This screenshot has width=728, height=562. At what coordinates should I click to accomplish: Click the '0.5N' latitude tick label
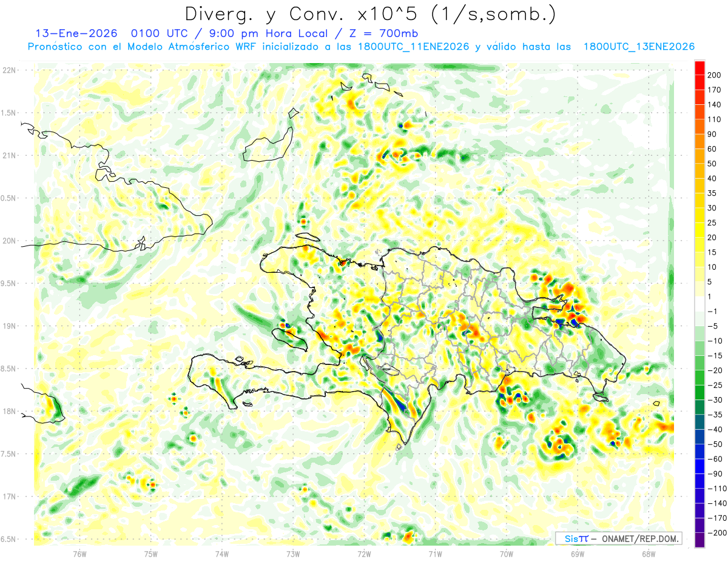pos(8,198)
